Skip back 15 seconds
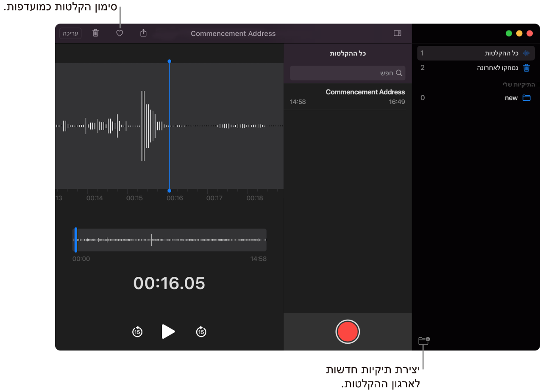 [x=137, y=332]
